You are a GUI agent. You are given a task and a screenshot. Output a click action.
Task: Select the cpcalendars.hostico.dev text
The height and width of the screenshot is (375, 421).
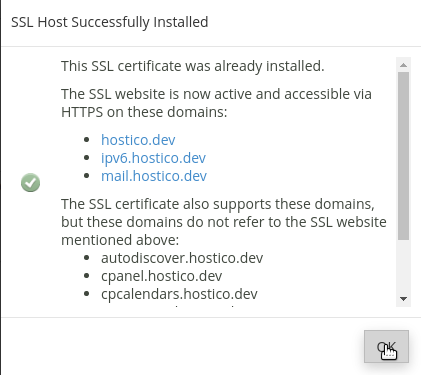pyautogui.click(x=179, y=294)
